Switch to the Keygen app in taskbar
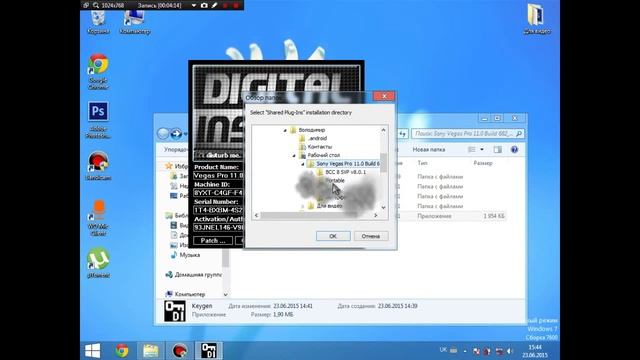 [x=209, y=350]
